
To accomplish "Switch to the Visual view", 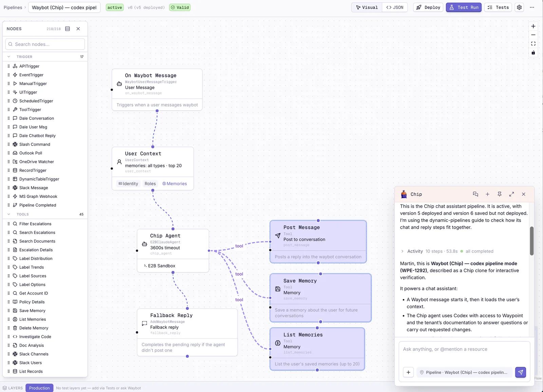I will coord(367,7).
